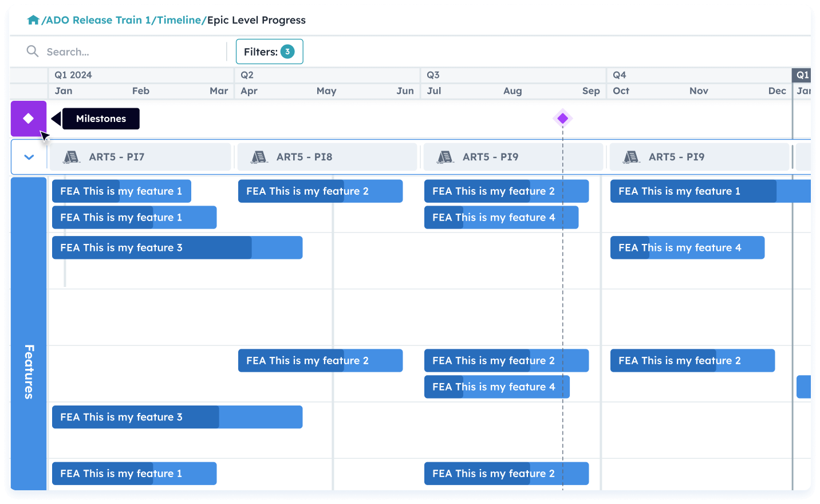Click the dark Q1 next-year header
Screen dimensions: 820x504
pyautogui.click(x=802, y=75)
